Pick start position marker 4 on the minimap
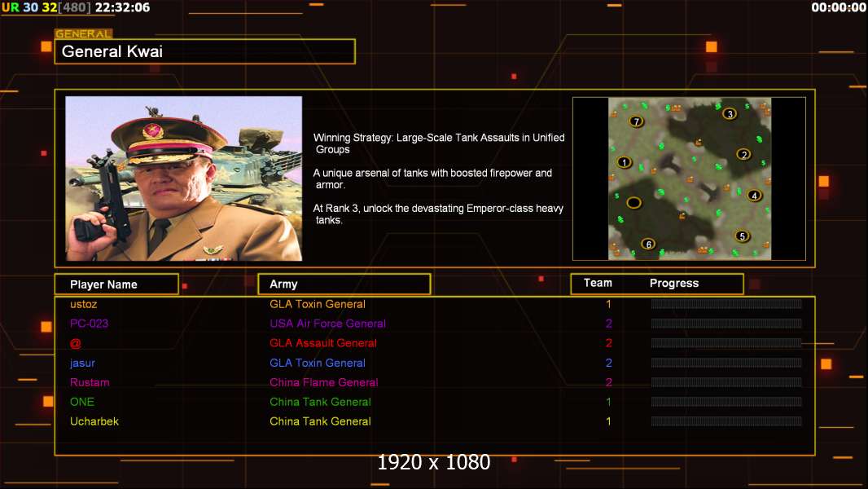 point(754,196)
